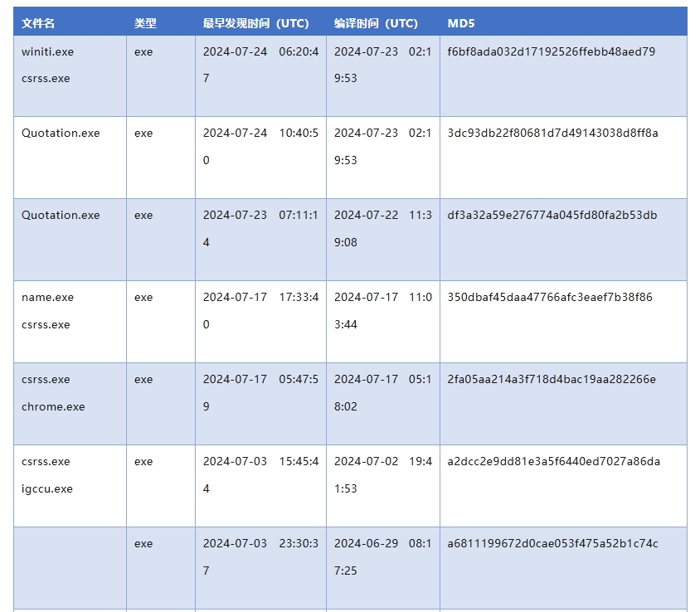Click MD5 hash 350dbaf45daa47766afc3eaef7b38f86
Viewport: 700px width, 612px height.
(550, 297)
